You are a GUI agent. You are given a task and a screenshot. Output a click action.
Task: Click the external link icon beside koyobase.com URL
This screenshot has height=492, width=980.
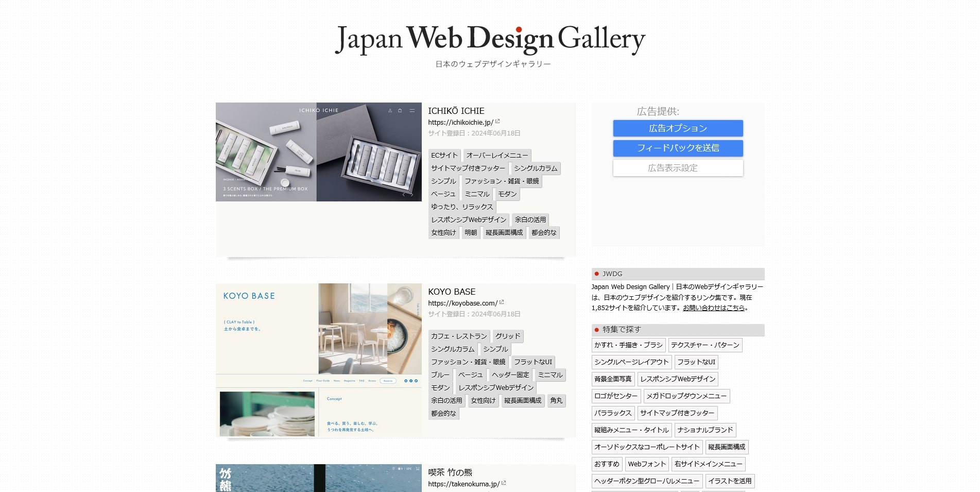point(502,302)
